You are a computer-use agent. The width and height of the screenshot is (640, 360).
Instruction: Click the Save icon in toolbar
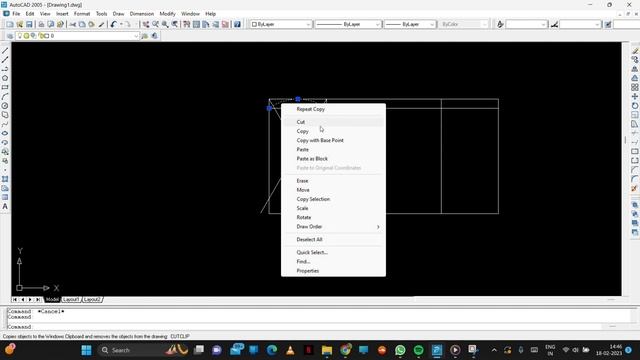point(29,24)
